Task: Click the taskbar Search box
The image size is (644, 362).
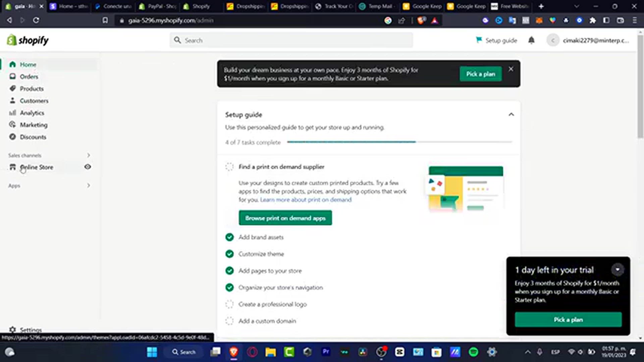Action: (184, 352)
